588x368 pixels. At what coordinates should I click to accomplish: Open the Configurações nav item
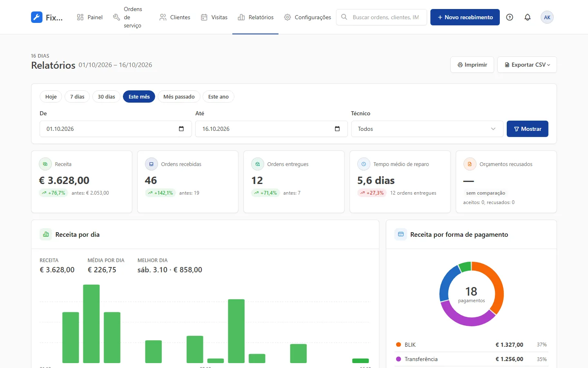(x=307, y=17)
